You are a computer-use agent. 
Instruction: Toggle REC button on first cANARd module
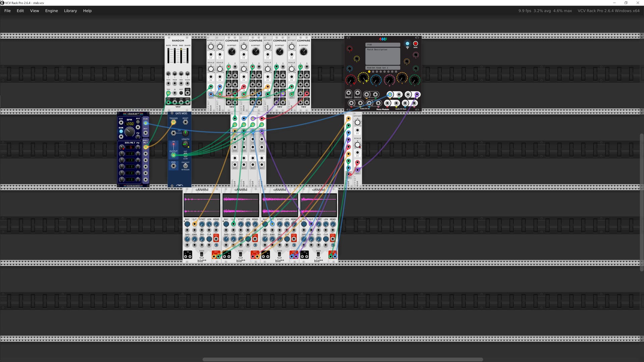187,224
